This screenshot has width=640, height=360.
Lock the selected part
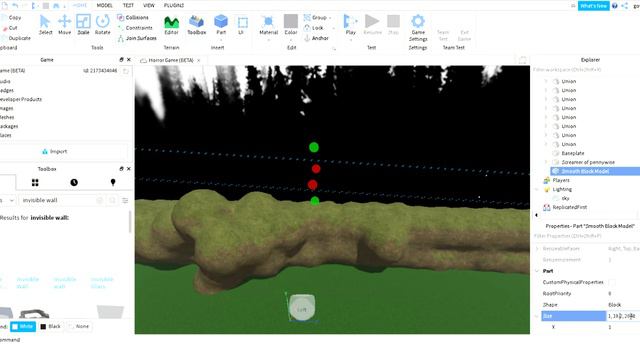(x=314, y=28)
